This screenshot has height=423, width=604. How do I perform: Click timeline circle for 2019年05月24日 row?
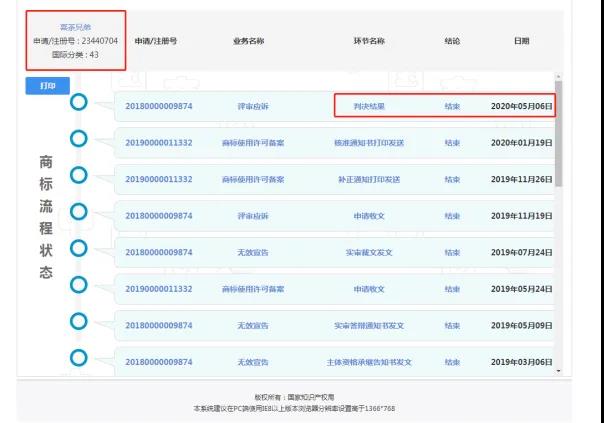pyautogui.click(x=79, y=285)
